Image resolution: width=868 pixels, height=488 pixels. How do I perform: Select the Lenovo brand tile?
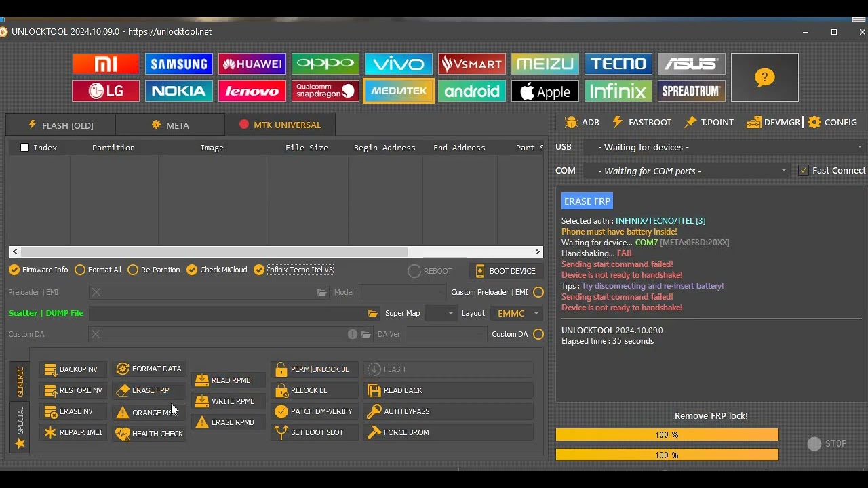tap(252, 91)
